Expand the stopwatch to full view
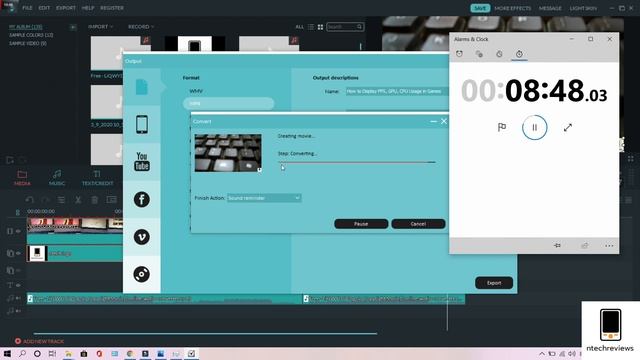The width and height of the screenshot is (640, 360). (567, 127)
